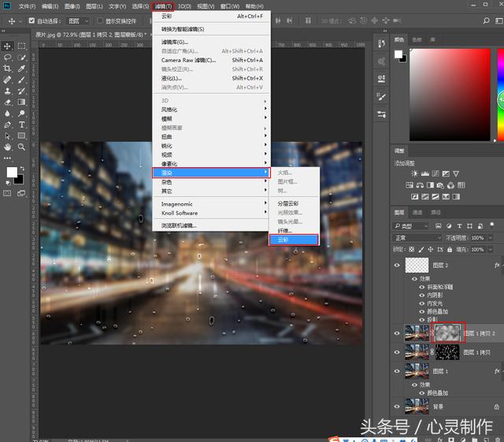Viewport: 504px width, 442px height.
Task: Pick the Crop tool
Action: 7,69
